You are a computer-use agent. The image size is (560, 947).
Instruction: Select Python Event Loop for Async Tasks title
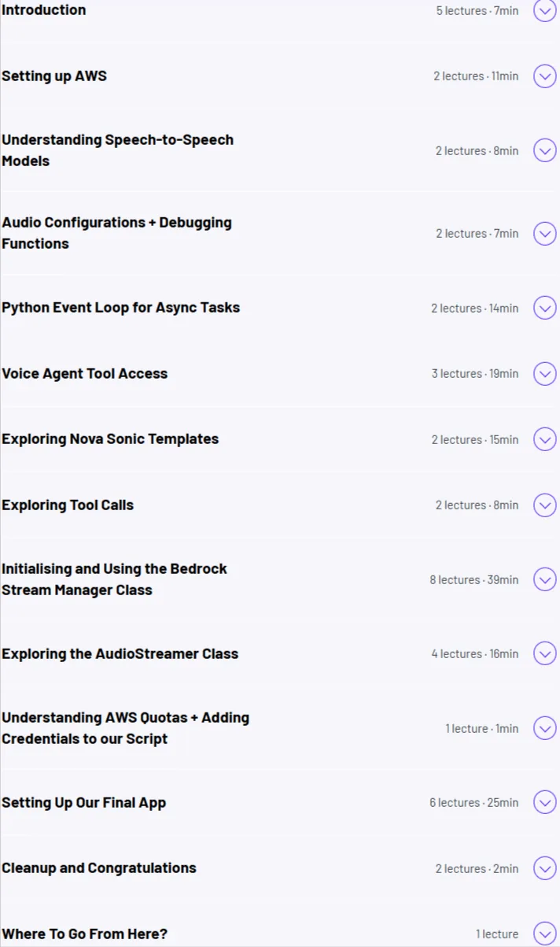coord(121,308)
